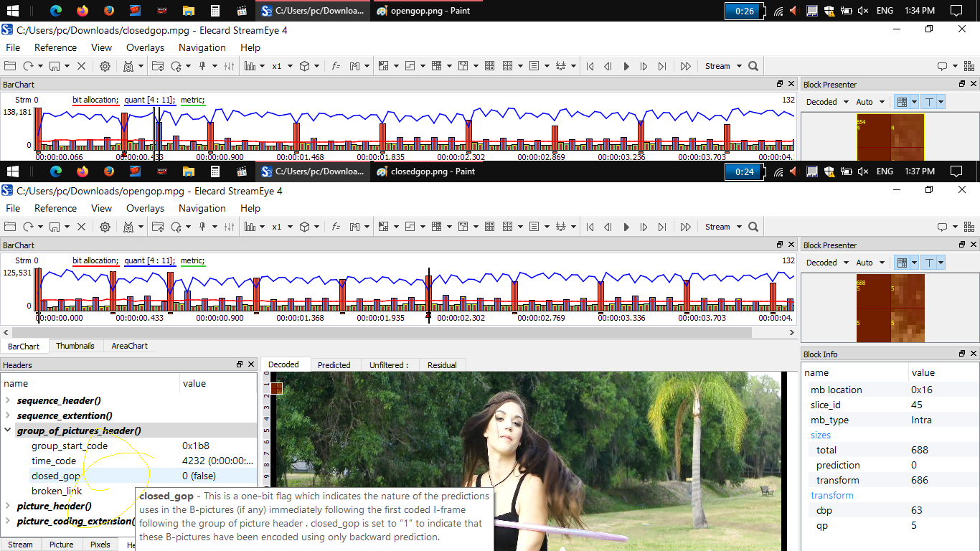Click the M metric icon in opengop.mpg toolbar
The width and height of the screenshot is (980, 551).
(x=354, y=227)
